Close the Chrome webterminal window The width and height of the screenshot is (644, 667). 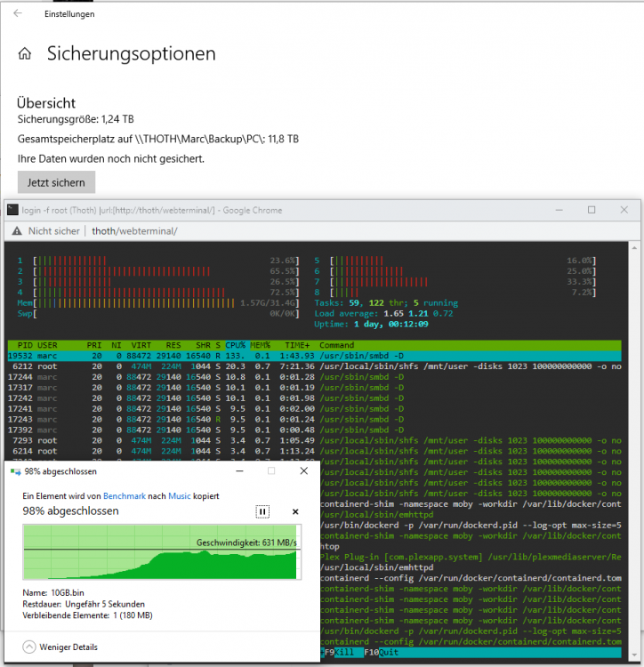pos(624,210)
